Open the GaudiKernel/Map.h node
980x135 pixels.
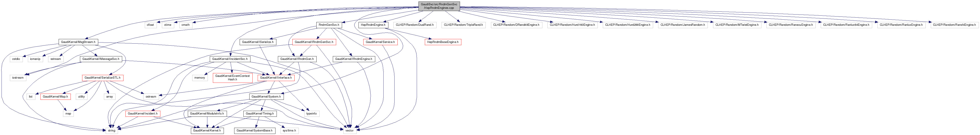point(56,96)
